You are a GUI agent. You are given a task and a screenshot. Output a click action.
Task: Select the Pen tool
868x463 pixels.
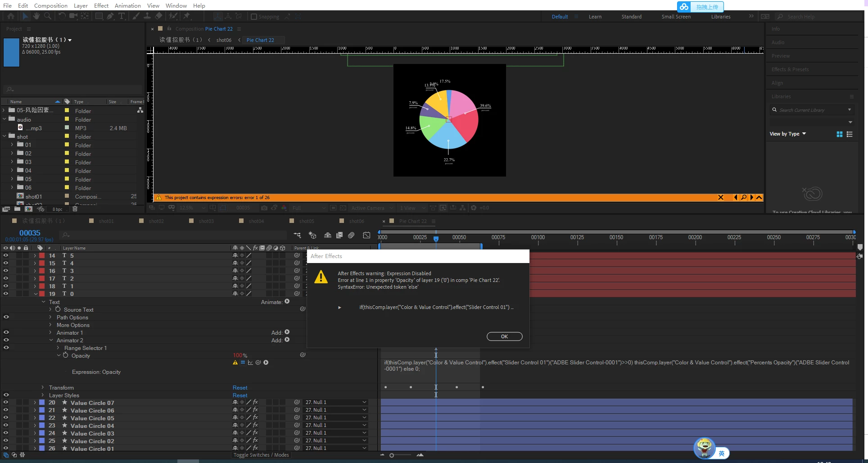click(x=110, y=16)
